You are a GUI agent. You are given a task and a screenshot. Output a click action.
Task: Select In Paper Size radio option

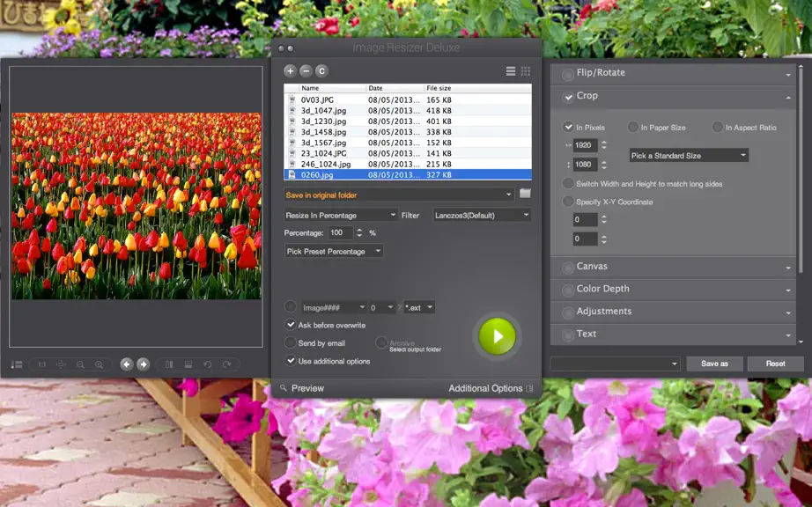tap(633, 127)
